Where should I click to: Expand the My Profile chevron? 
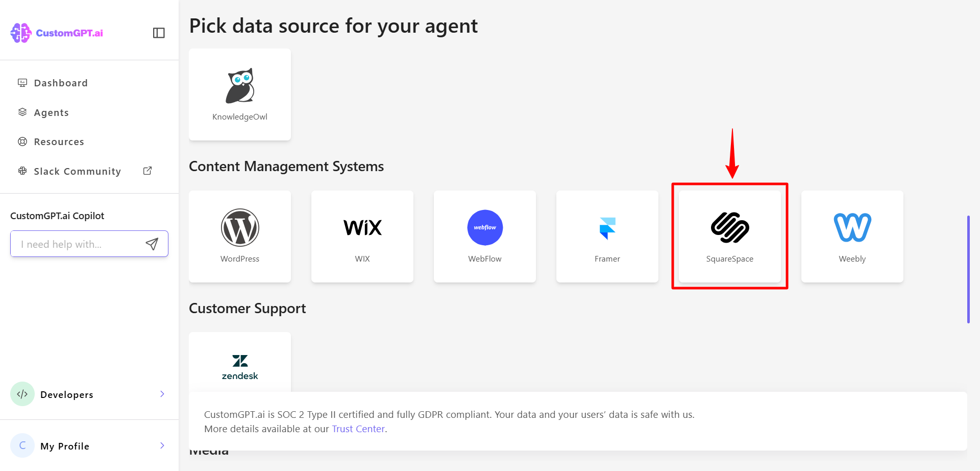tap(162, 445)
